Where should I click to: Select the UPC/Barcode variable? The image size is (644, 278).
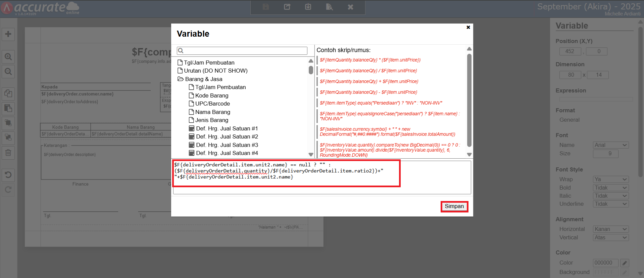(212, 104)
